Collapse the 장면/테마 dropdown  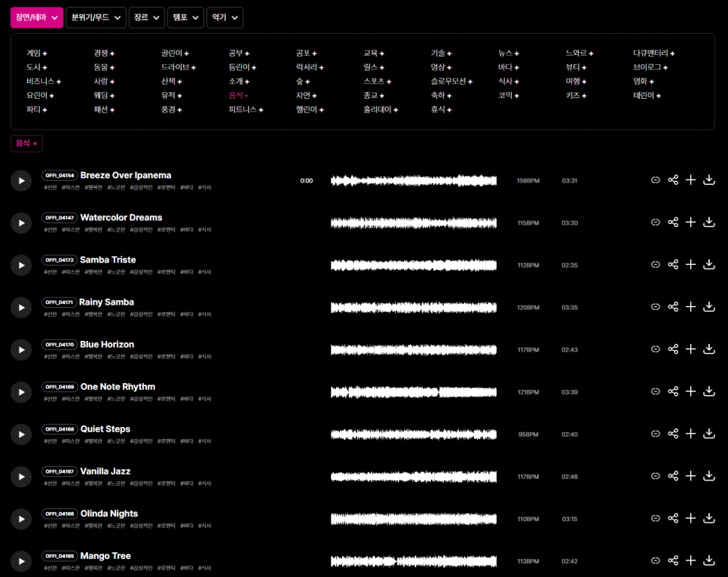(x=36, y=17)
